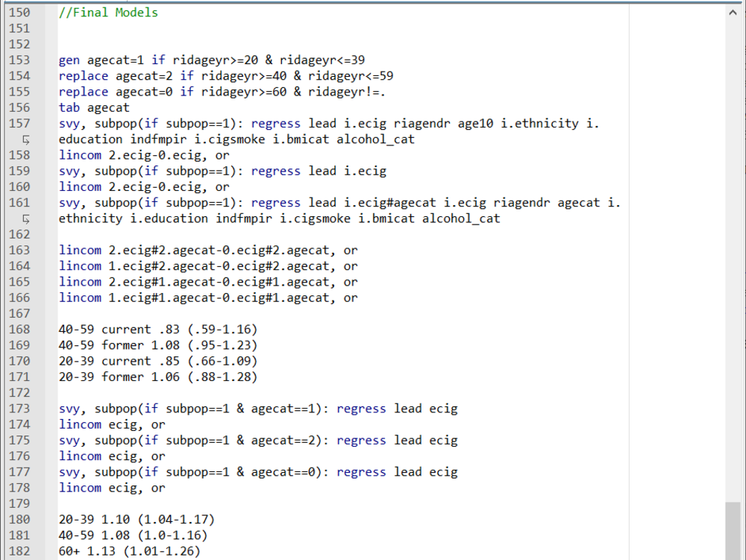Click the line-wrap indicator below line 161
The width and height of the screenshot is (746, 560).
(28, 218)
